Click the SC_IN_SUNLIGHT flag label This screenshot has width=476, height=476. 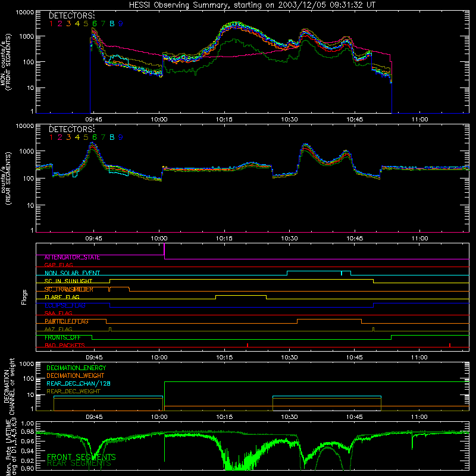click(68, 281)
